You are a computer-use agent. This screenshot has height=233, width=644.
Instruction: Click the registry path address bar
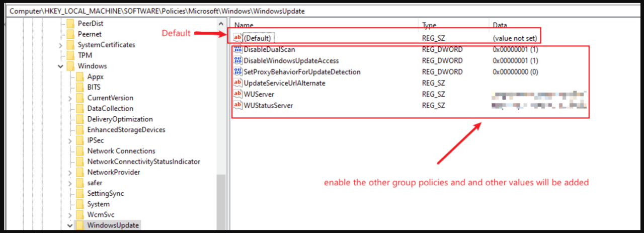pyautogui.click(x=322, y=11)
